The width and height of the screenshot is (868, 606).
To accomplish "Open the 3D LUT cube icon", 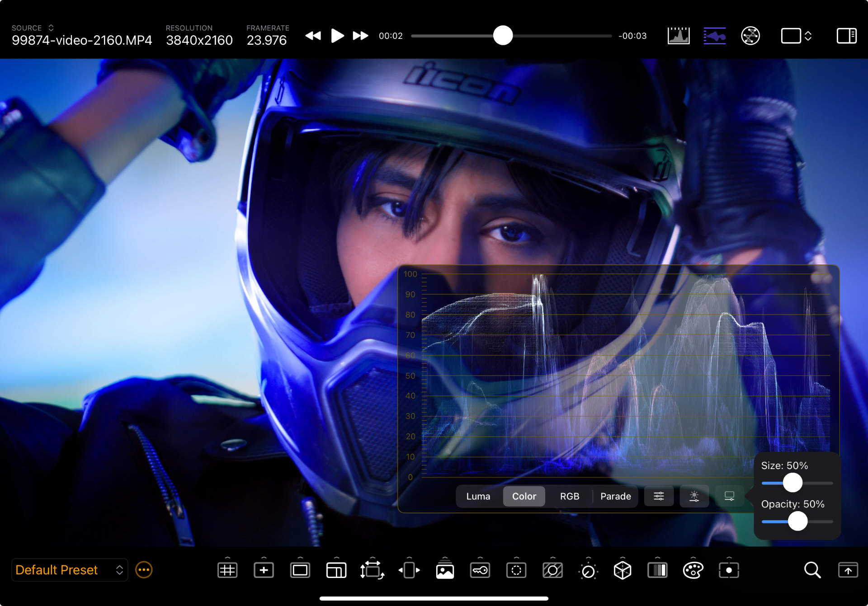I will point(623,570).
